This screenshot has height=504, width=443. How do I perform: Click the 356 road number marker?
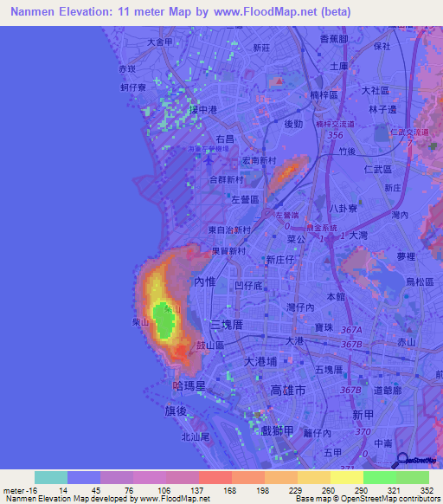(x=336, y=135)
